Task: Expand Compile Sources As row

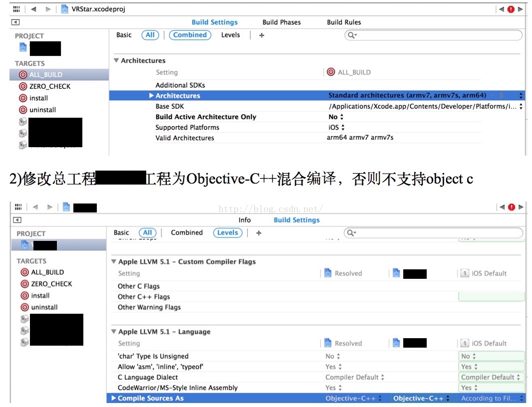Action: click(114, 398)
